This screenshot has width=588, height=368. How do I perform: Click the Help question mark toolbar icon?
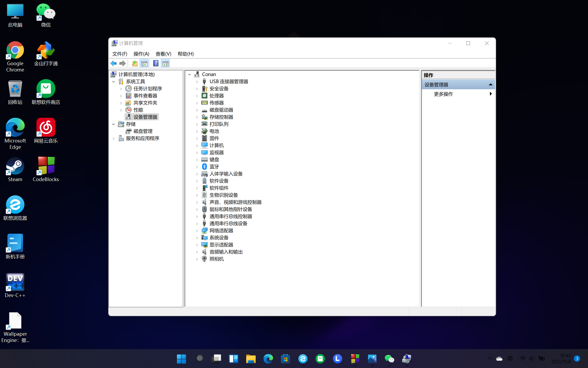click(x=156, y=63)
